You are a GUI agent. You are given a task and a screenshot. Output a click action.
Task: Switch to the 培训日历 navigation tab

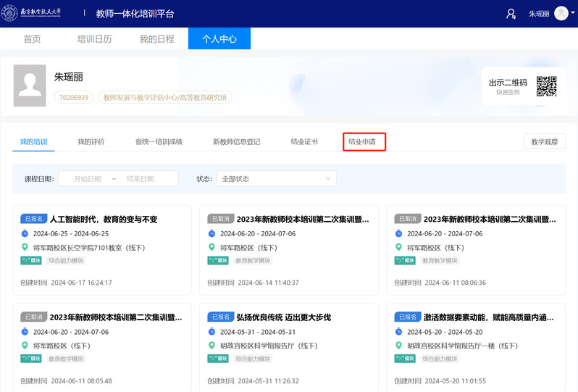click(95, 39)
